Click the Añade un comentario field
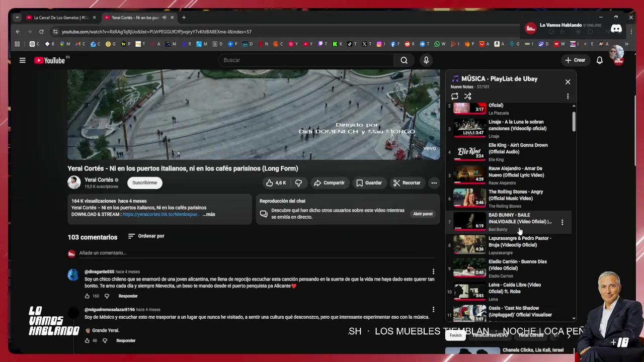 tap(257, 253)
